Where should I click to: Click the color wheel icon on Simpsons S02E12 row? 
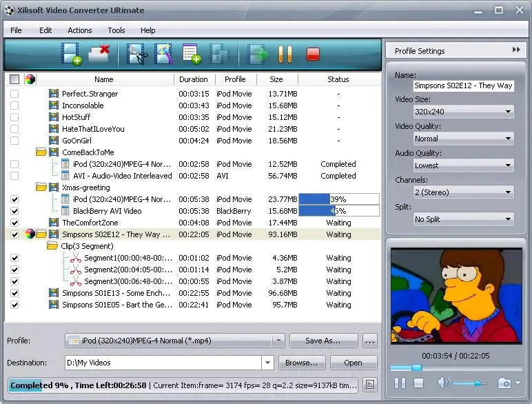point(30,234)
